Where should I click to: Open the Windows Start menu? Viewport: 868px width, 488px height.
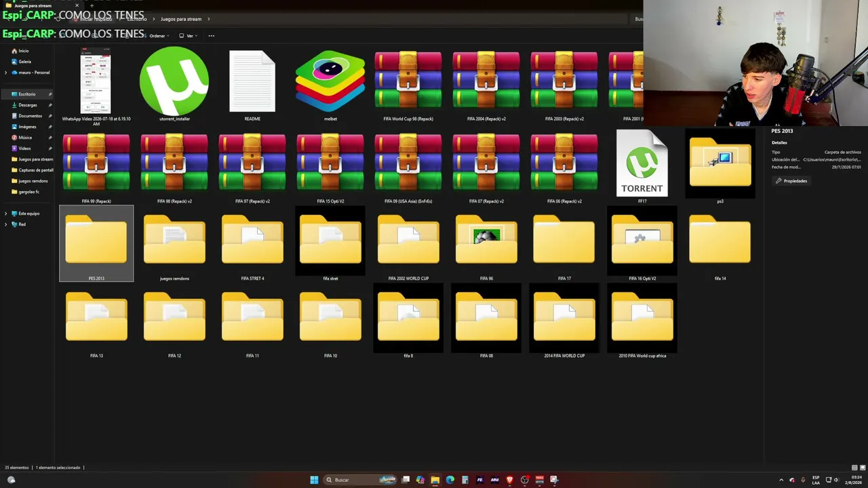[x=314, y=480]
